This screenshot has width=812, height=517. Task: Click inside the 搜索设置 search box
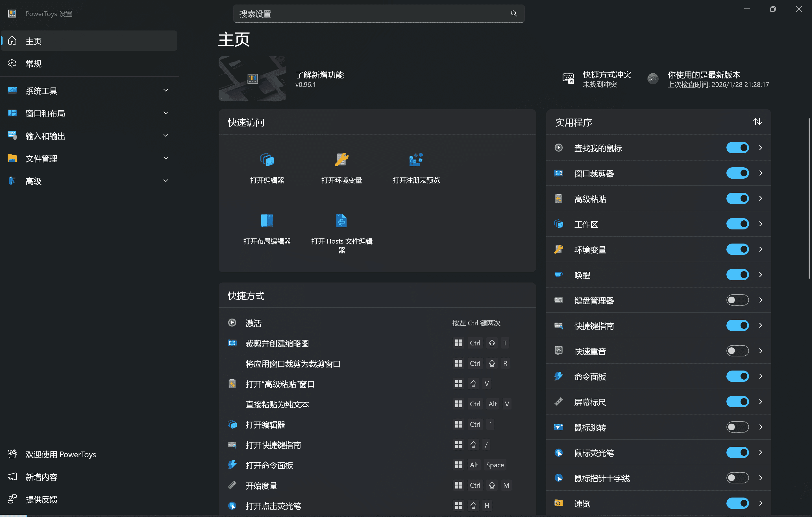[x=379, y=14]
